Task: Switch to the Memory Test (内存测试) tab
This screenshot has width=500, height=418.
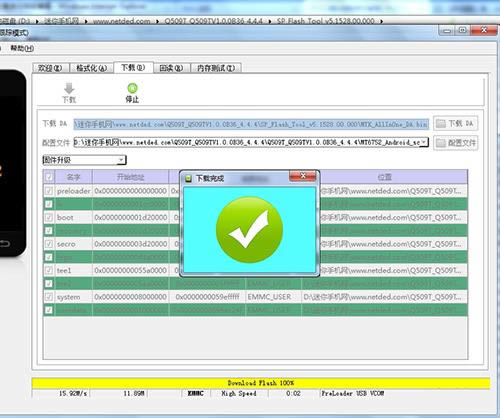Action: coord(216,68)
